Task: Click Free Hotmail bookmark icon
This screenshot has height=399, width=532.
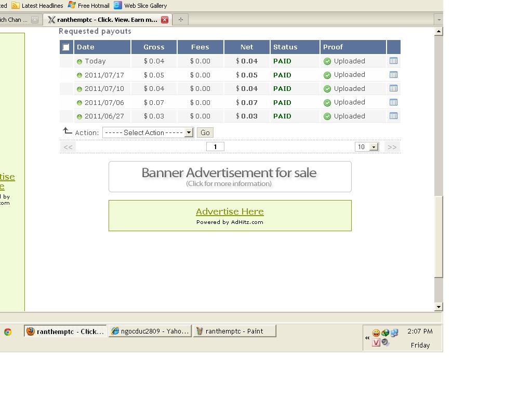Action: point(72,5)
